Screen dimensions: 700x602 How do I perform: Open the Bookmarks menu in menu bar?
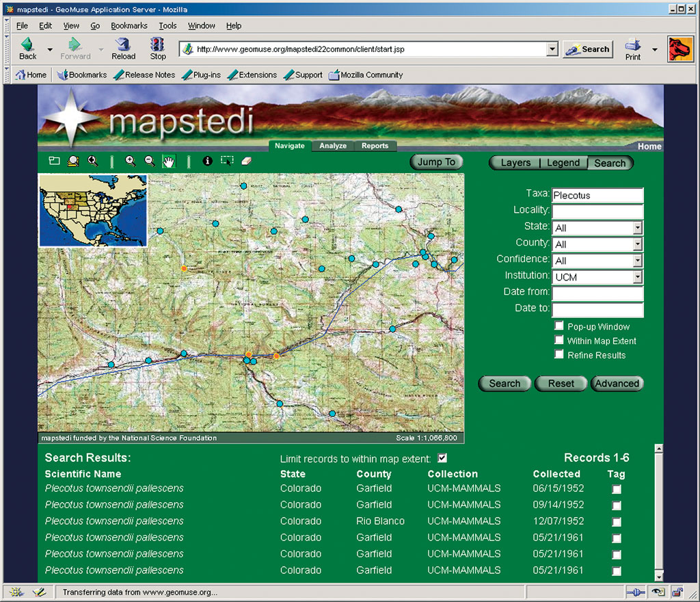click(129, 25)
